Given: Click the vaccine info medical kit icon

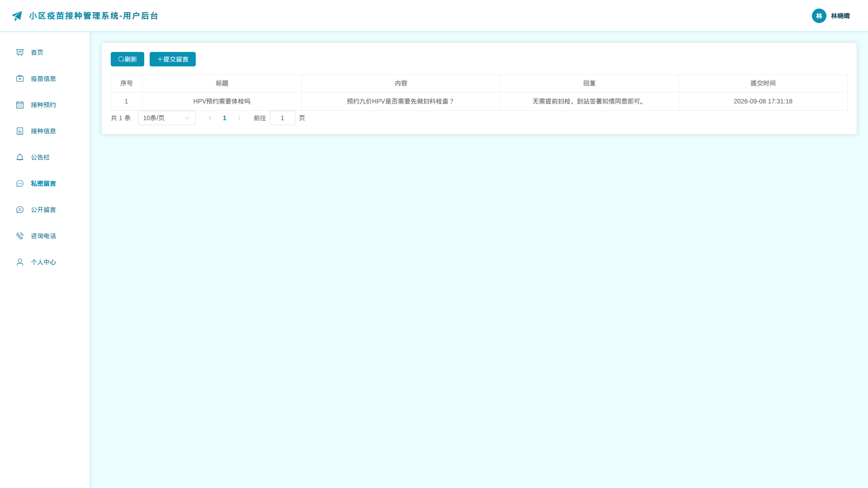Looking at the screenshot, I should coord(20,79).
